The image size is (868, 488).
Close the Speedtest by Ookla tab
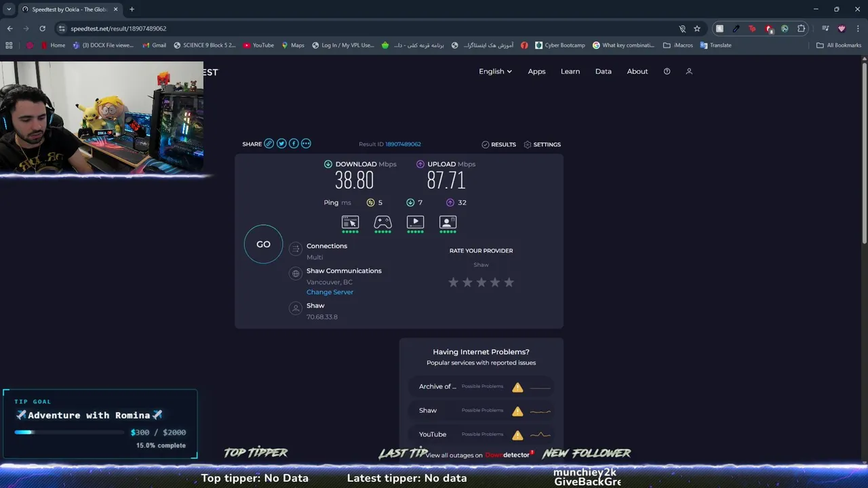click(115, 9)
